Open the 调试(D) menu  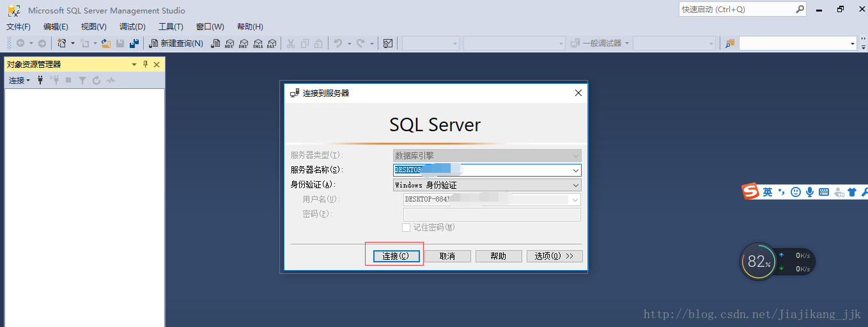(x=132, y=27)
